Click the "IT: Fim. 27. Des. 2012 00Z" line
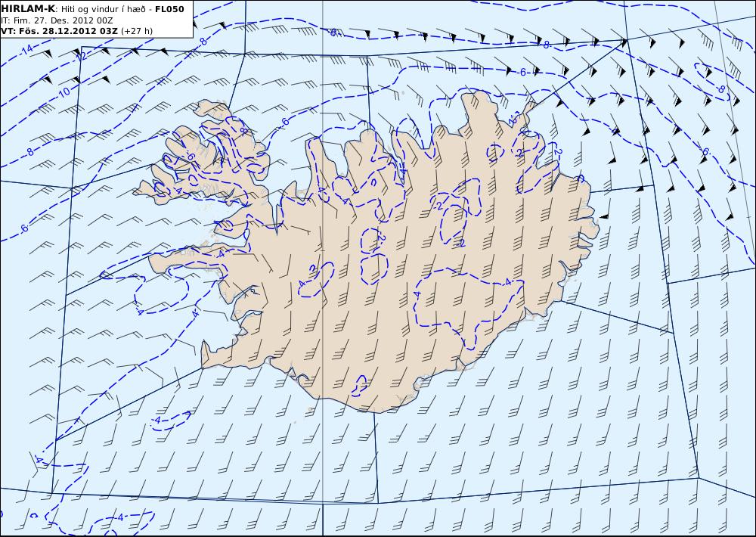Image resolution: width=756 pixels, height=537 pixels. (57, 20)
